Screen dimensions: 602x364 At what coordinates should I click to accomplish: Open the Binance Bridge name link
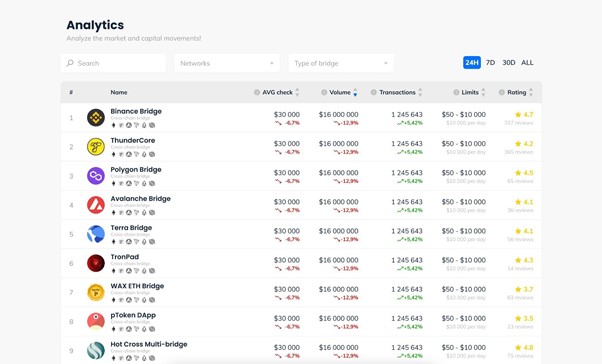pos(136,111)
